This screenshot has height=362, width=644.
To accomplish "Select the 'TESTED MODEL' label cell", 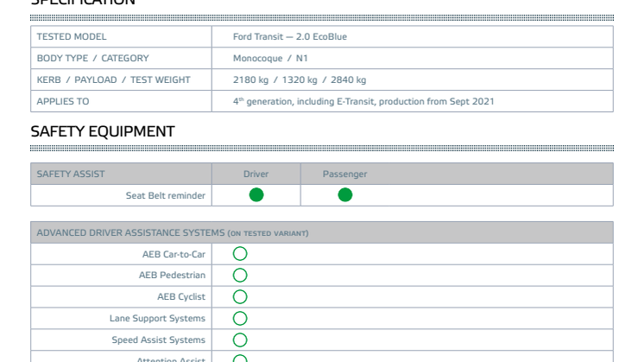I will (x=121, y=36).
